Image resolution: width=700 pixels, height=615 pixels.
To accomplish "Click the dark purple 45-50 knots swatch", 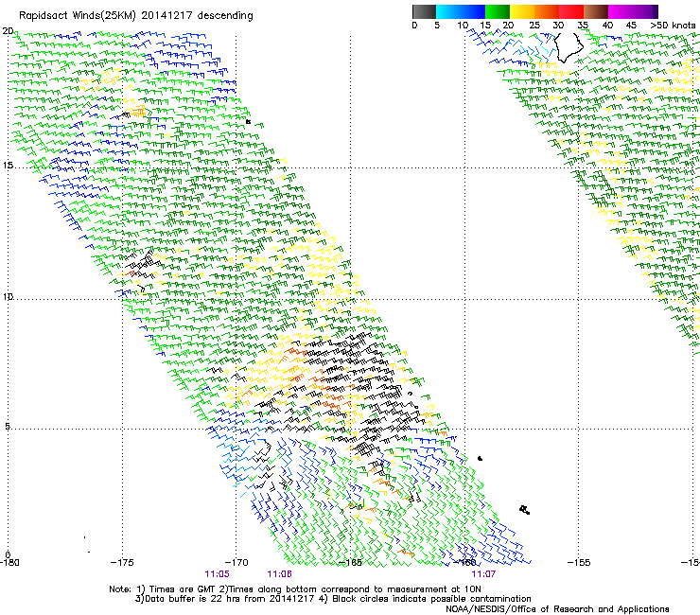I will tap(645, 11).
